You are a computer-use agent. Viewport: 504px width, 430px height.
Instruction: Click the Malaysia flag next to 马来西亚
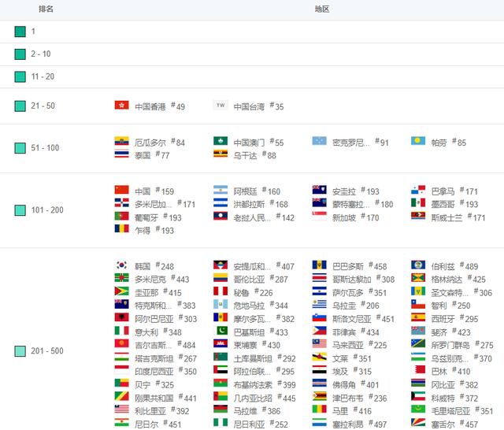pyautogui.click(x=319, y=343)
